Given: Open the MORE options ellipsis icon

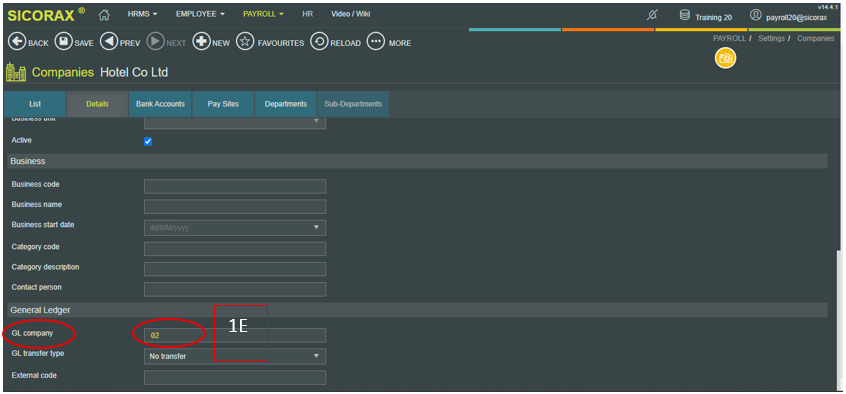Looking at the screenshot, I should pos(376,42).
